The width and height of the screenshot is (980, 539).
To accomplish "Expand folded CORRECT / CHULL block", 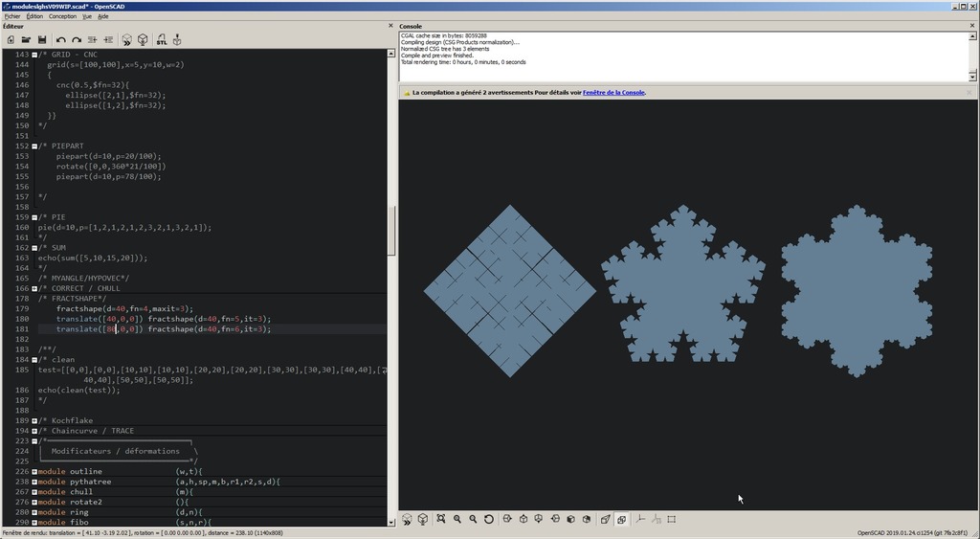I will tap(34, 289).
